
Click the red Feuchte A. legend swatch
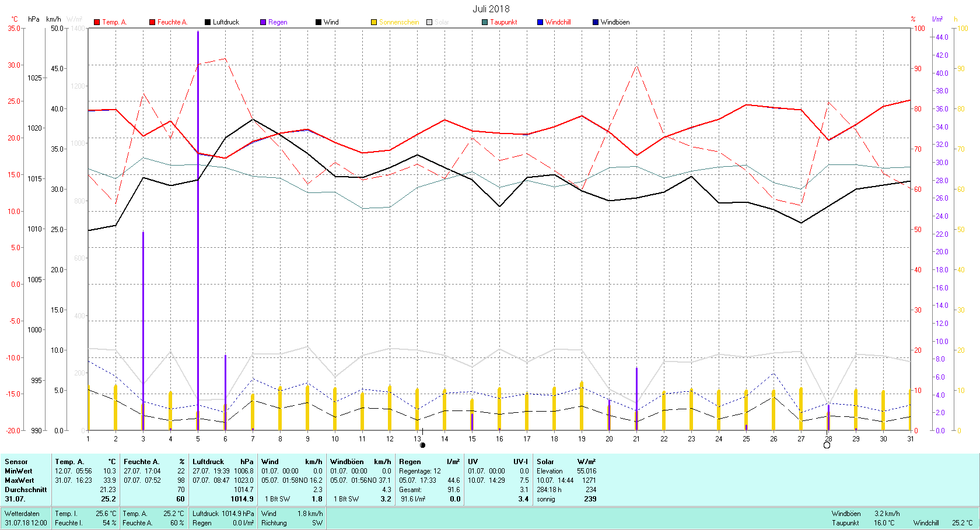pyautogui.click(x=152, y=22)
